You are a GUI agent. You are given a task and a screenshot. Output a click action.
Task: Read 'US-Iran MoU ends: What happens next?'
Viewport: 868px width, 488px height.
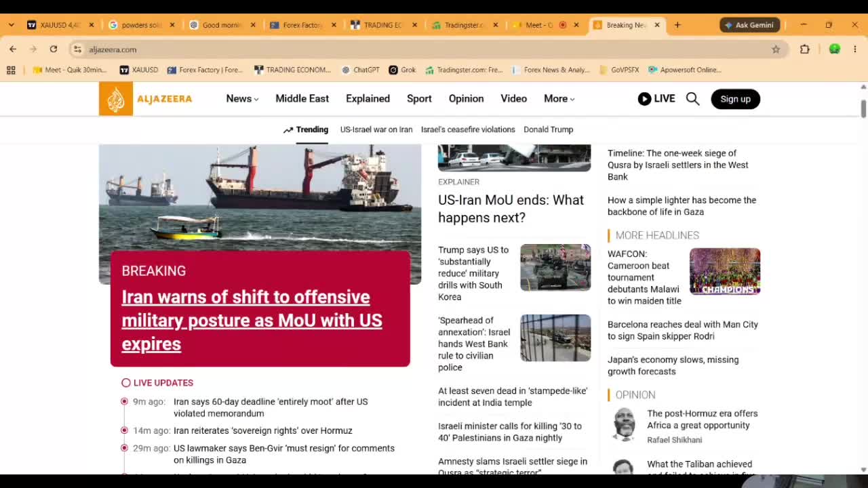click(511, 209)
